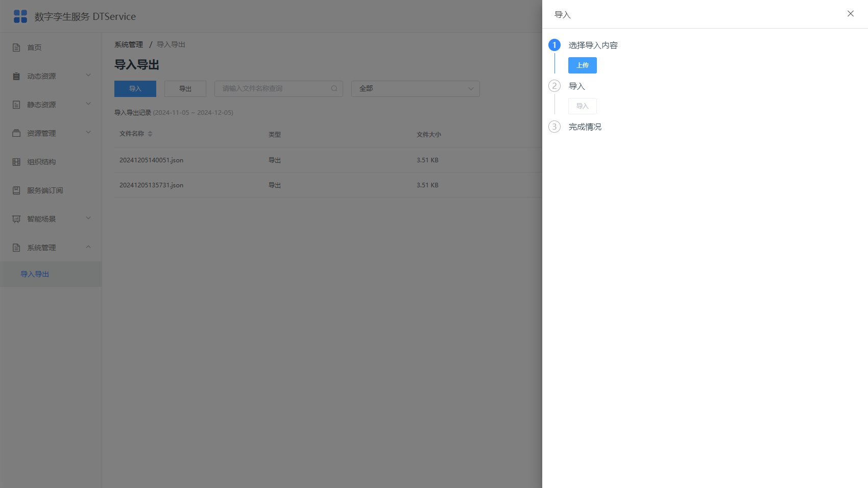The width and height of the screenshot is (868, 488).
Task: Click 导出 type in 20241205135731.json row
Action: 275,185
